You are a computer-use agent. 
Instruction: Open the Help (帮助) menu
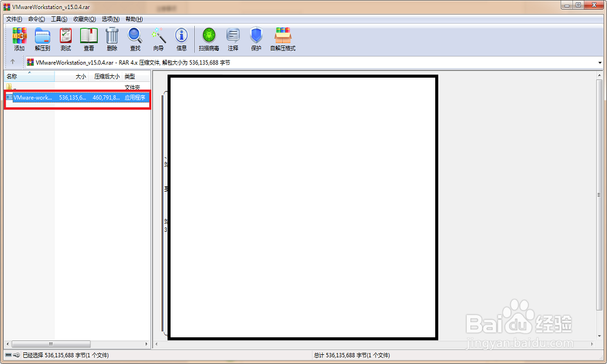[134, 19]
